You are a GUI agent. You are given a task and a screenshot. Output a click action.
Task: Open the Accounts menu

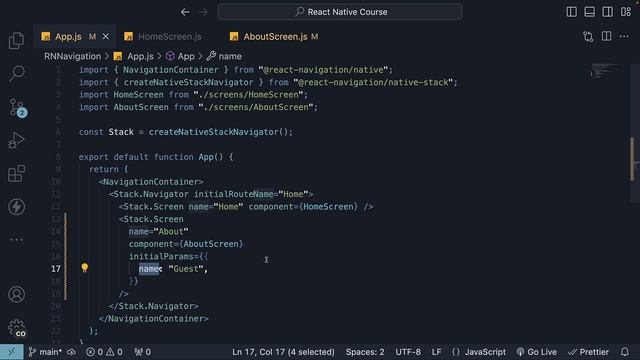[x=16, y=294]
